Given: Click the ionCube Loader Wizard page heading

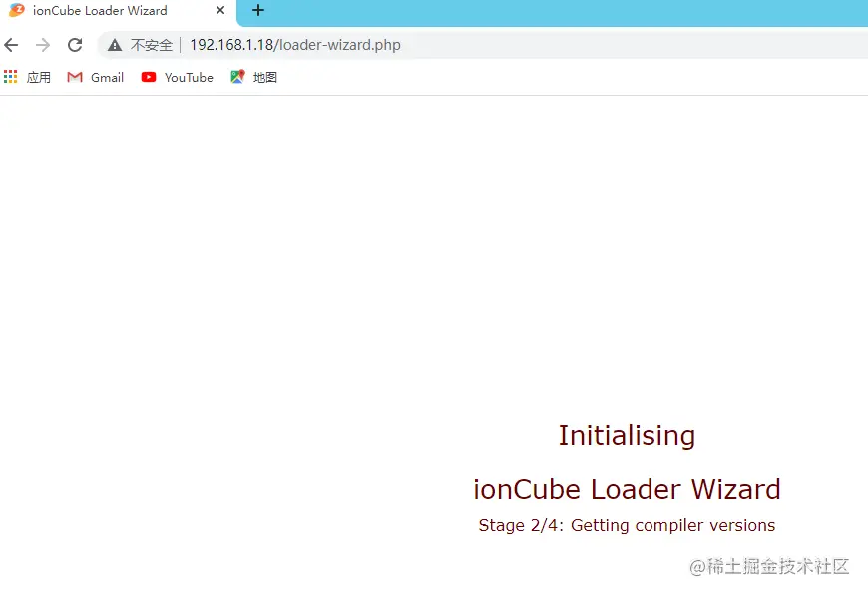Looking at the screenshot, I should [x=627, y=490].
